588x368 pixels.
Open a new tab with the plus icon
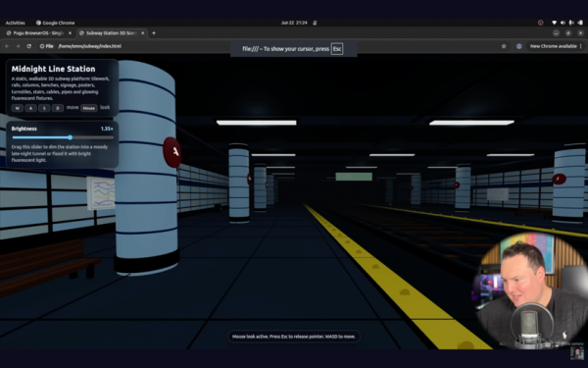154,33
